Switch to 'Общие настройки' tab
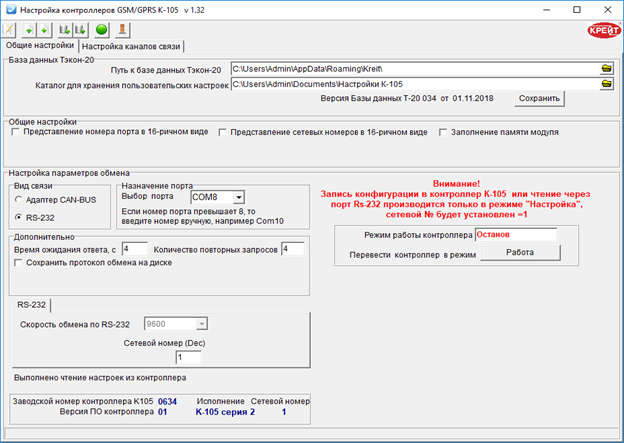Image resolution: width=624 pixels, height=443 pixels. [40, 45]
